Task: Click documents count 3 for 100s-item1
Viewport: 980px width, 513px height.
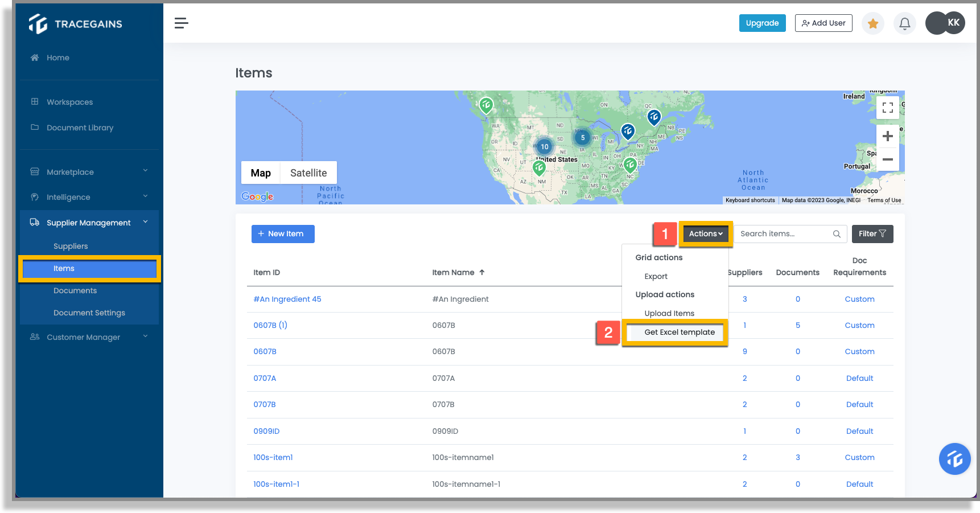Action: 798,457
